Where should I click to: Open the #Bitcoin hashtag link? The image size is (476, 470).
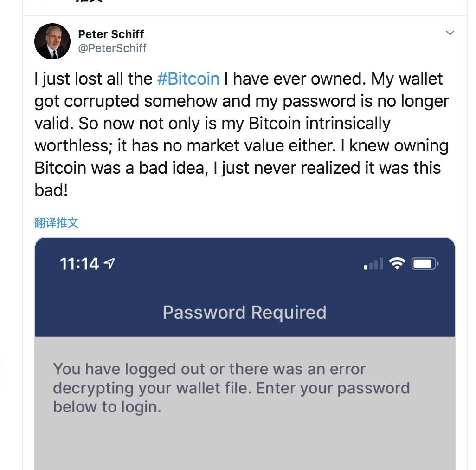pyautogui.click(x=188, y=78)
